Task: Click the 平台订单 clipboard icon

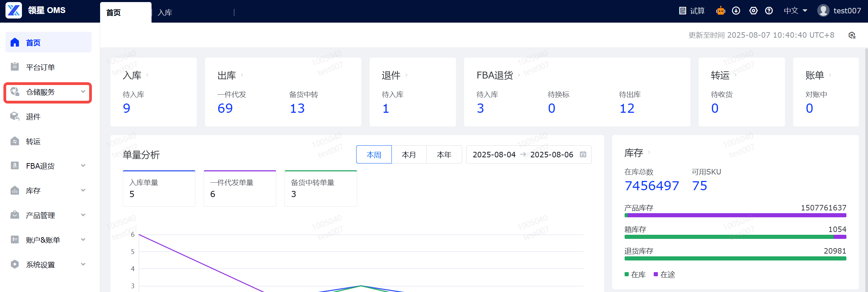Action: (15, 67)
